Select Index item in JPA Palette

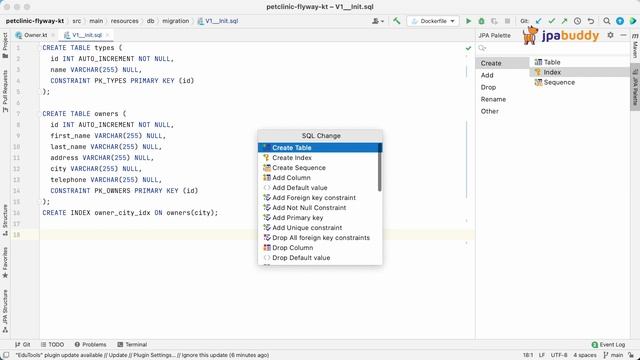[580, 72]
